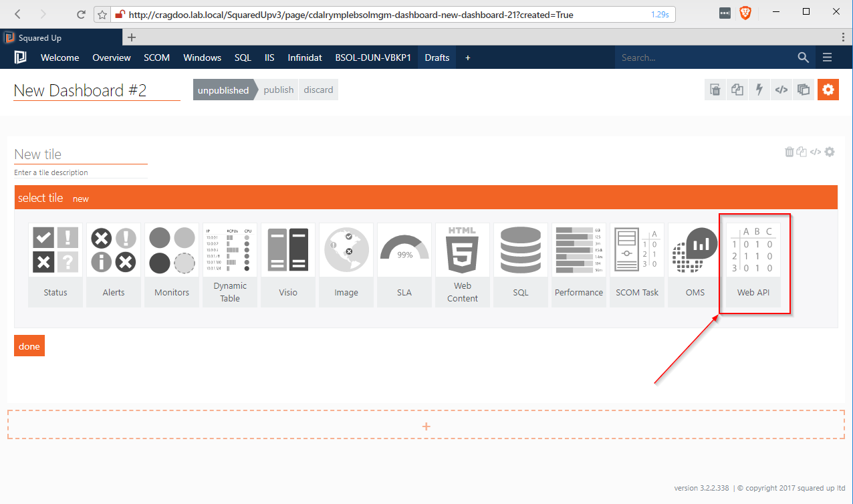The image size is (853, 504).
Task: Go to BSOL-DUN-VBKP1 nav item
Action: [372, 57]
